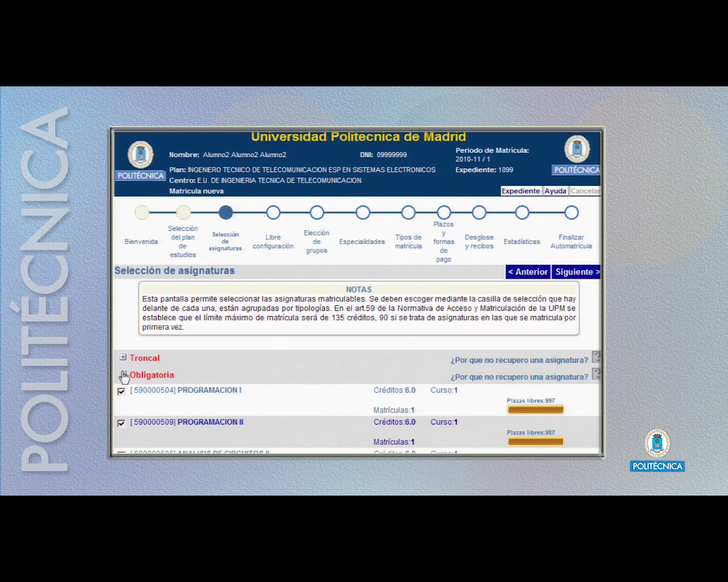This screenshot has height=582, width=728.
Task: Click the PROGRAMACION I subject name
Action: click(209, 390)
